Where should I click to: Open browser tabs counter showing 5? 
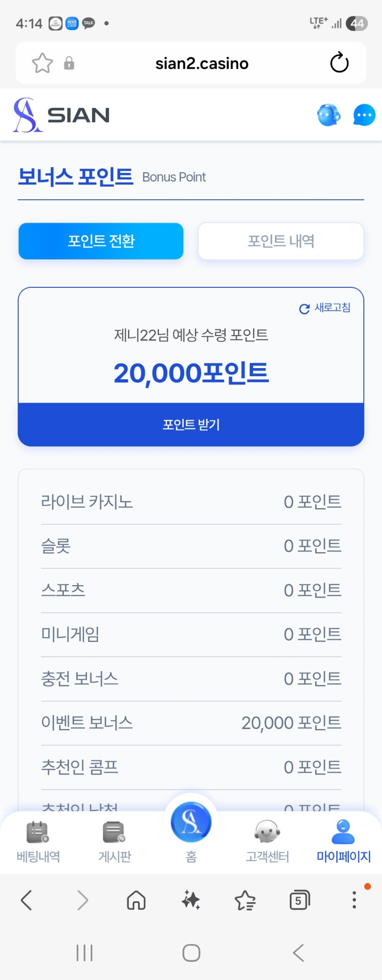pos(299,901)
